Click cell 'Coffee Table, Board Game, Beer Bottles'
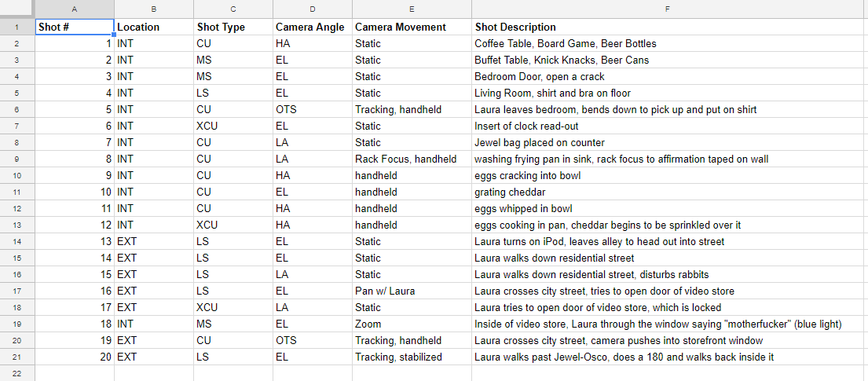The width and height of the screenshot is (868, 381). pyautogui.click(x=566, y=43)
